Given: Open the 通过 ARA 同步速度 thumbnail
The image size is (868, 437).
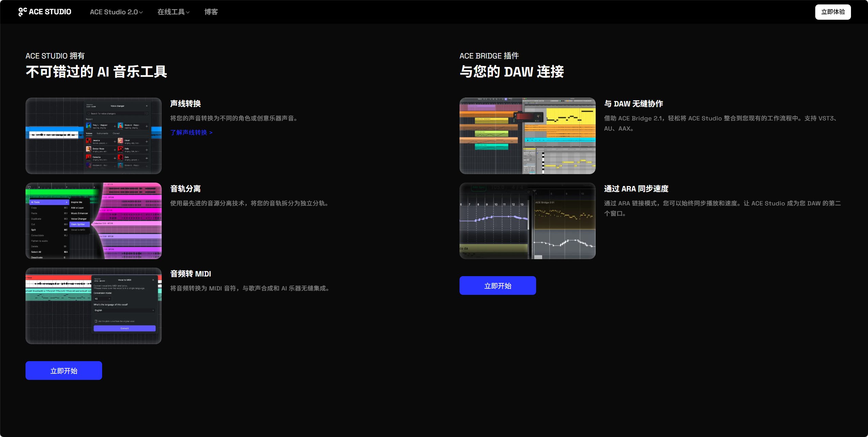Looking at the screenshot, I should [528, 221].
